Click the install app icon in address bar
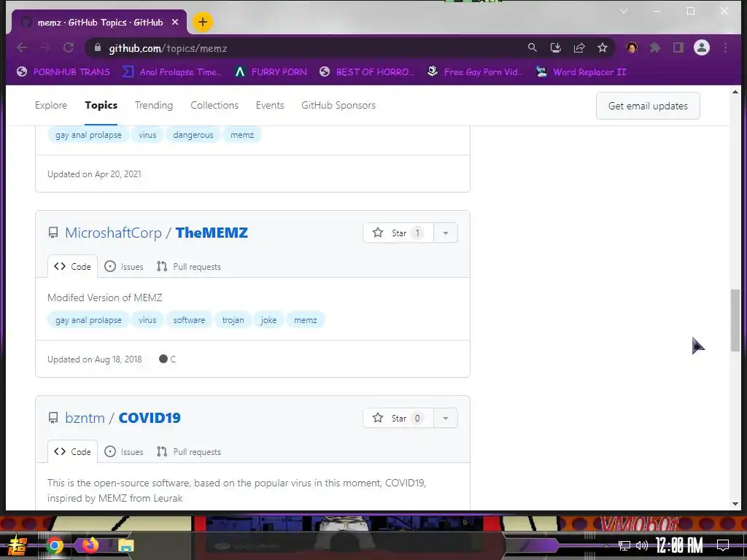747x560 pixels. click(555, 47)
